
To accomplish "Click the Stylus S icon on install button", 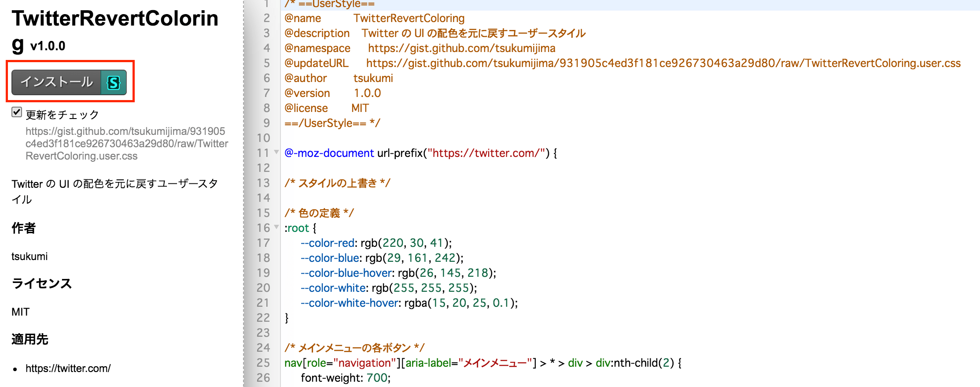I will tap(114, 82).
